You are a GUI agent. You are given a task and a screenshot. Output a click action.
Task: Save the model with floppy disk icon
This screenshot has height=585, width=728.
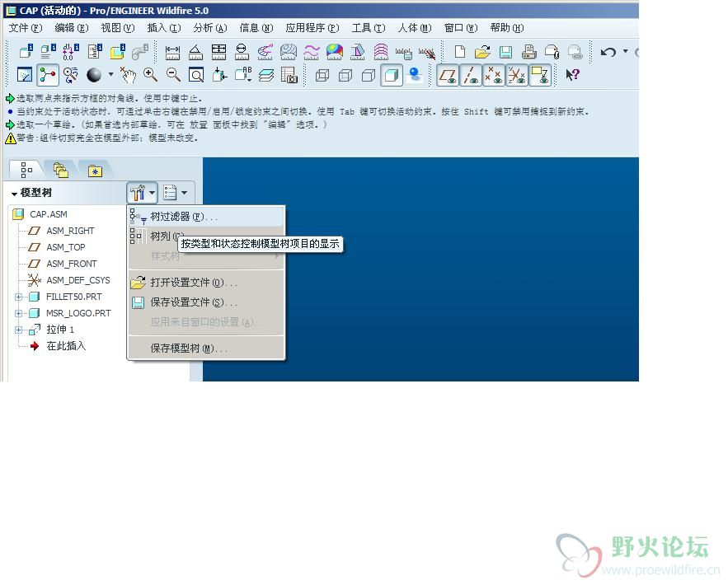coord(505,52)
